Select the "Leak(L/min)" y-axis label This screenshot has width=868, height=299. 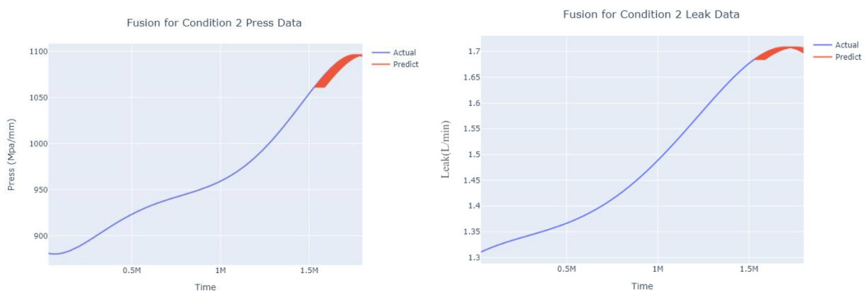[x=446, y=149]
